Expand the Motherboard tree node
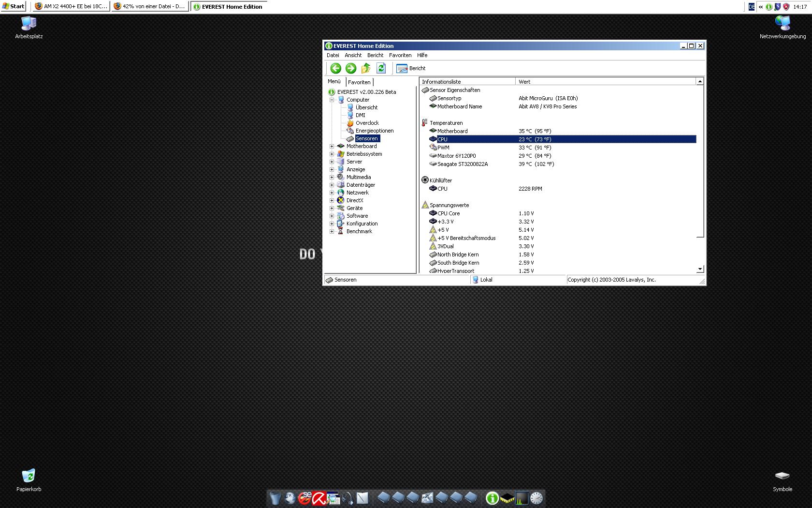 click(332, 146)
